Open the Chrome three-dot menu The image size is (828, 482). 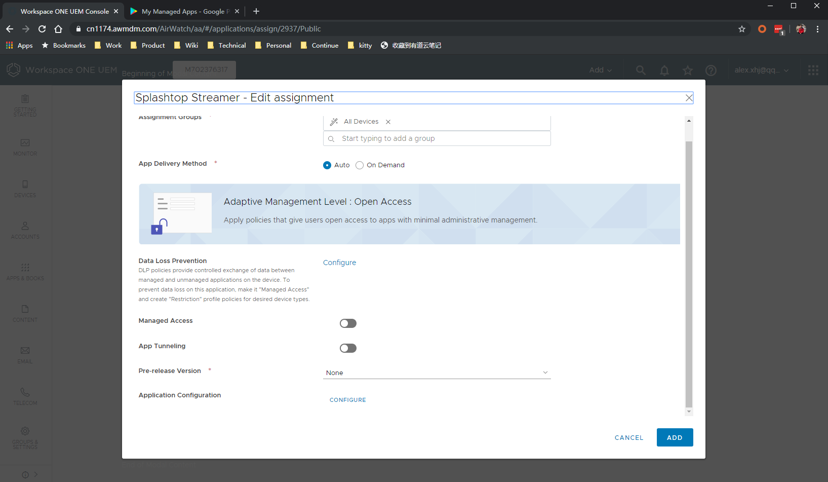tap(817, 29)
